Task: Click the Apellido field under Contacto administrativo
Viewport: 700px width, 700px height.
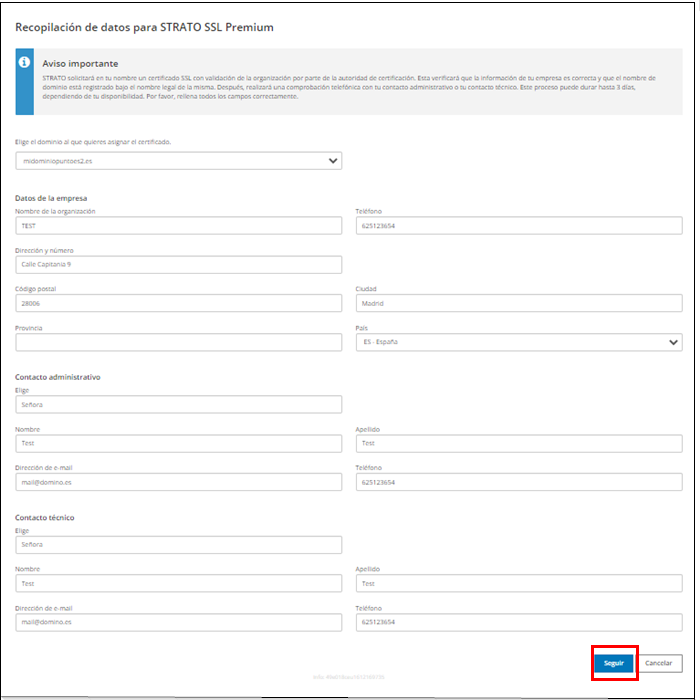Action: [519, 443]
